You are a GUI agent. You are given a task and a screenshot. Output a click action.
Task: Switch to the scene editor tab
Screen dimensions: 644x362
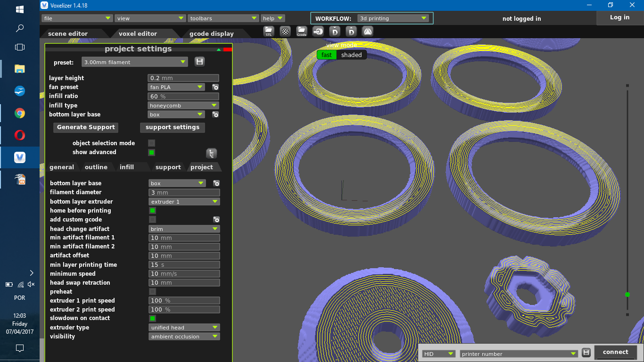tap(68, 33)
